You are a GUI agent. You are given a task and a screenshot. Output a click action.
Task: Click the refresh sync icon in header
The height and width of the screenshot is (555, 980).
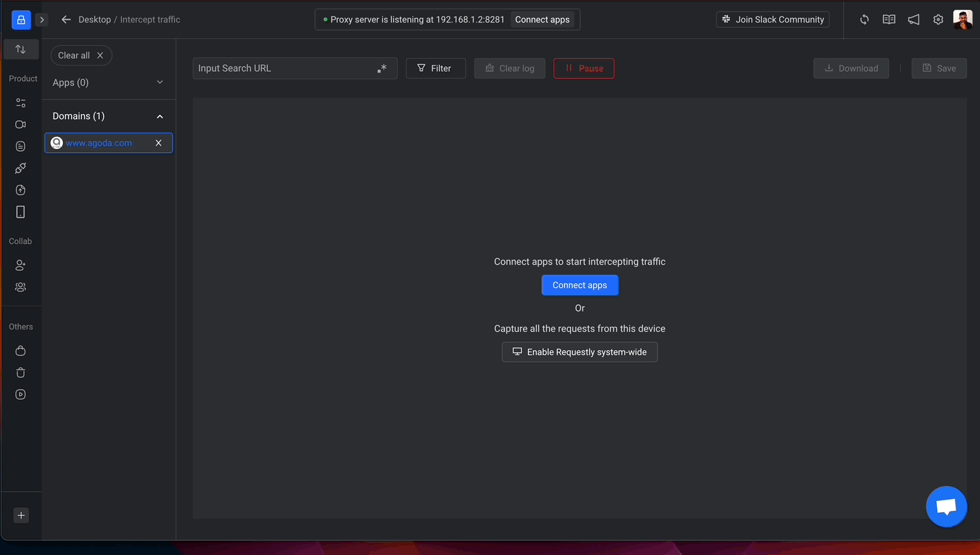point(865,20)
